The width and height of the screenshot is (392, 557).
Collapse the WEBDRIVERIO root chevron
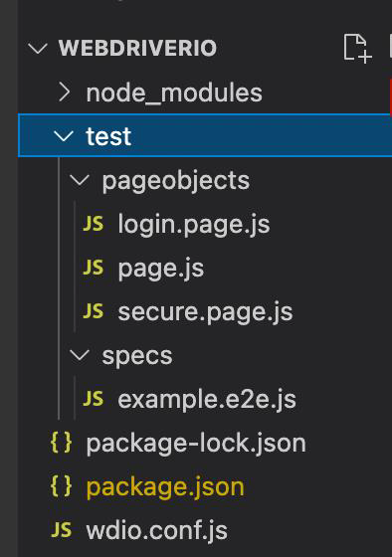point(38,49)
